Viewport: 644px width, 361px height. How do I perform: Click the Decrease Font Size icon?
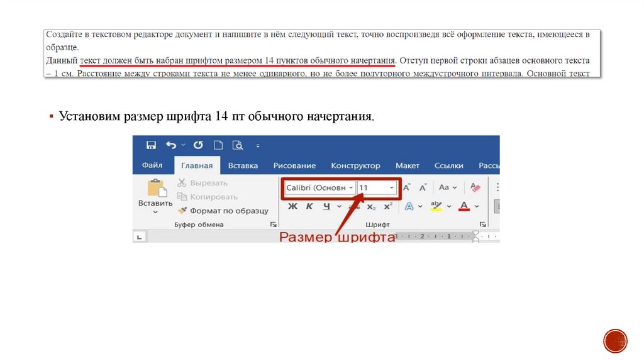coord(423,187)
